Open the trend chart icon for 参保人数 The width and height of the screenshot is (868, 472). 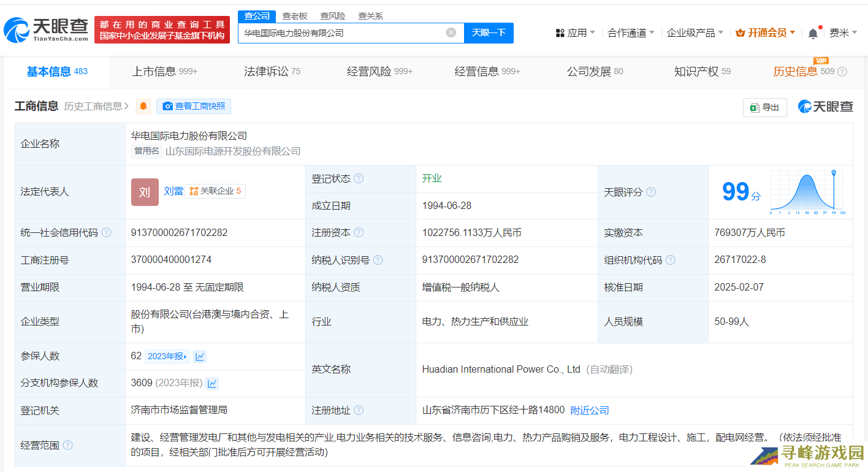point(200,356)
